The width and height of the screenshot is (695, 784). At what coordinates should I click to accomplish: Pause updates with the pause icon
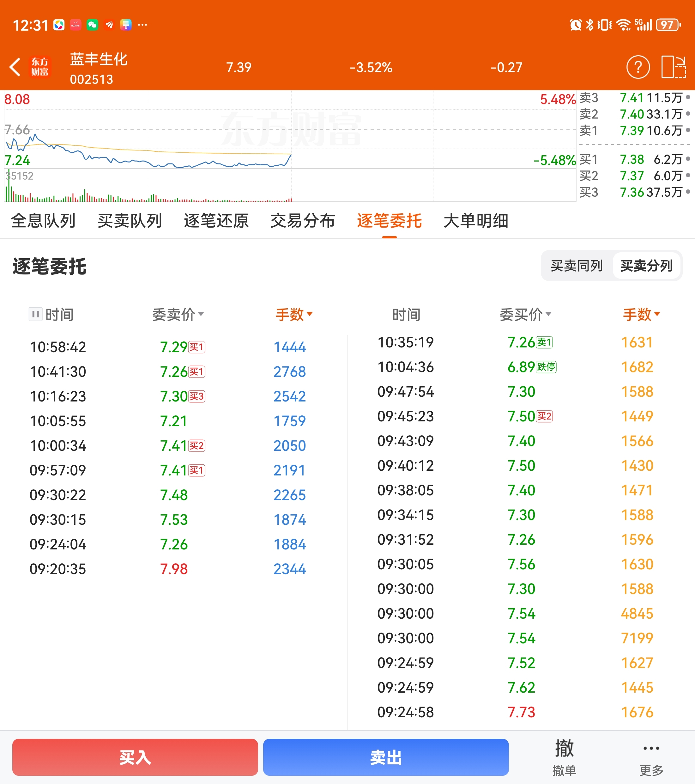click(x=35, y=314)
